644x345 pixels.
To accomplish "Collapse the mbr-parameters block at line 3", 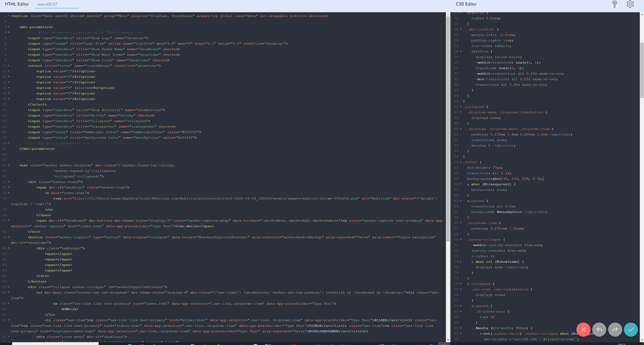I will (x=9, y=27).
